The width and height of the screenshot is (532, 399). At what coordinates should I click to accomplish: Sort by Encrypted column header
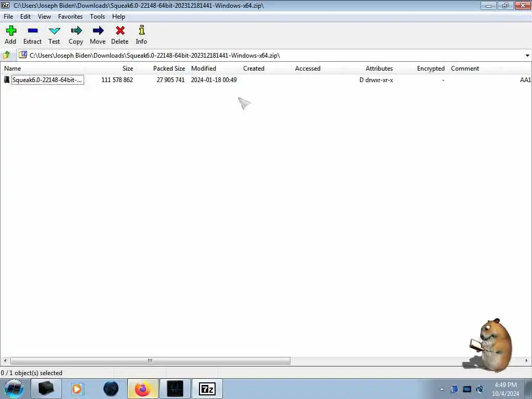pyautogui.click(x=422, y=69)
